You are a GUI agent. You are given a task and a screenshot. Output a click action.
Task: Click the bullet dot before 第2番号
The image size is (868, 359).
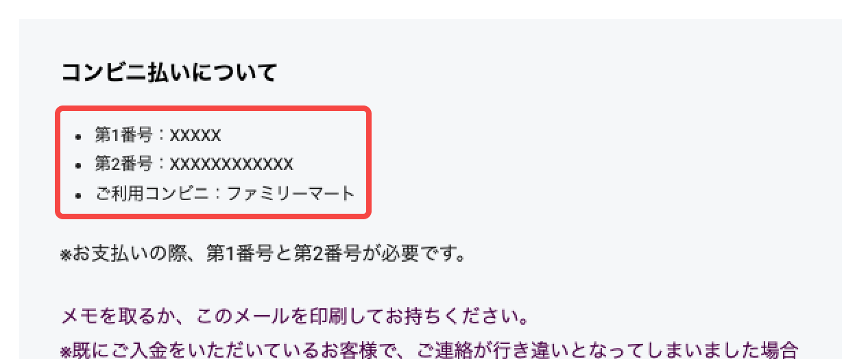(79, 165)
